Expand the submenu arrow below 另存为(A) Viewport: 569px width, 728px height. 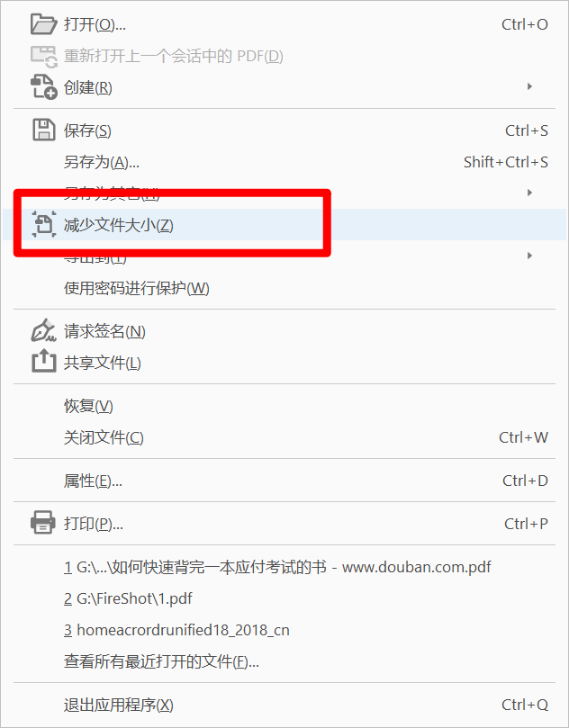pos(529,193)
